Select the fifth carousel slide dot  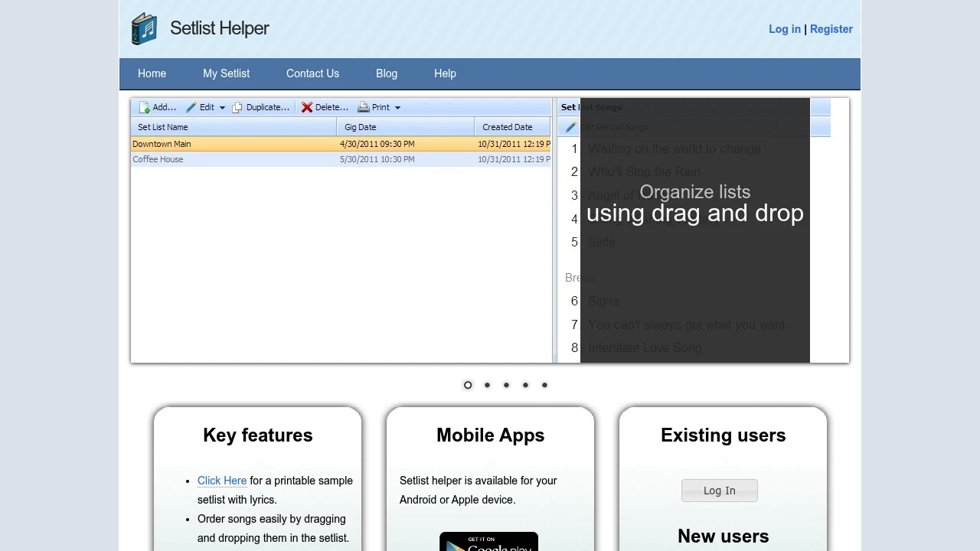544,385
